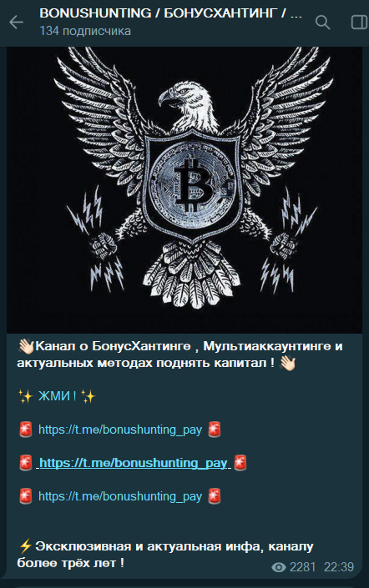Click sparkles emoji right of ЖМИ

(x=88, y=396)
